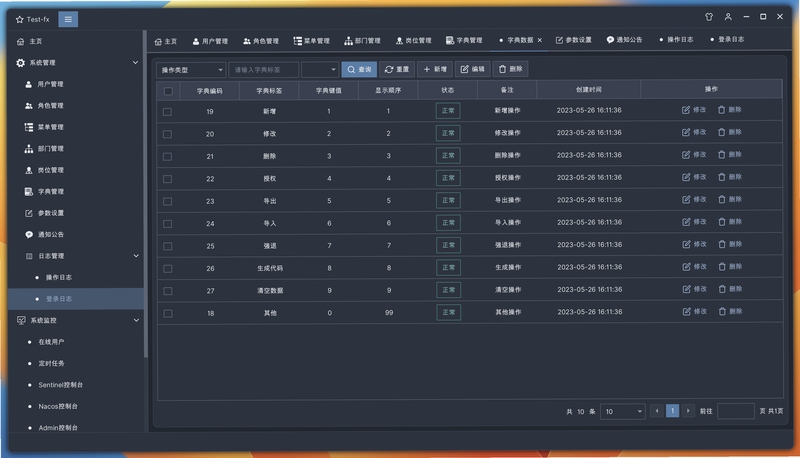This screenshot has height=458, width=800.
Task: Focus the 请输入字典标签 input field
Action: point(263,70)
